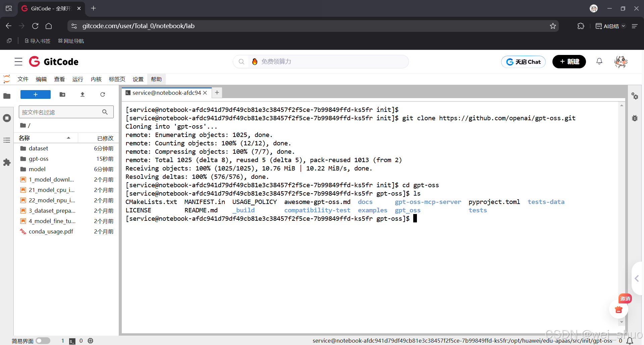Open the user avatar menu
Image resolution: width=644 pixels, height=345 pixels.
(621, 62)
